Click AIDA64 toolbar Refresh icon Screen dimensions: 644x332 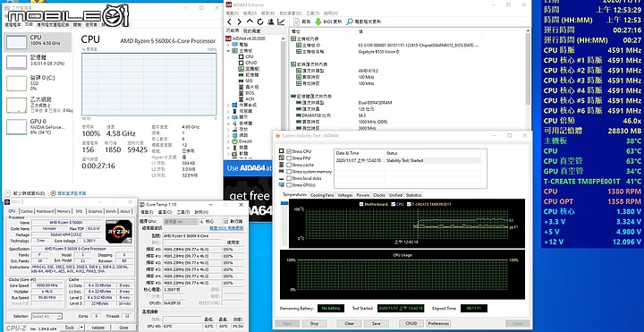260,21
